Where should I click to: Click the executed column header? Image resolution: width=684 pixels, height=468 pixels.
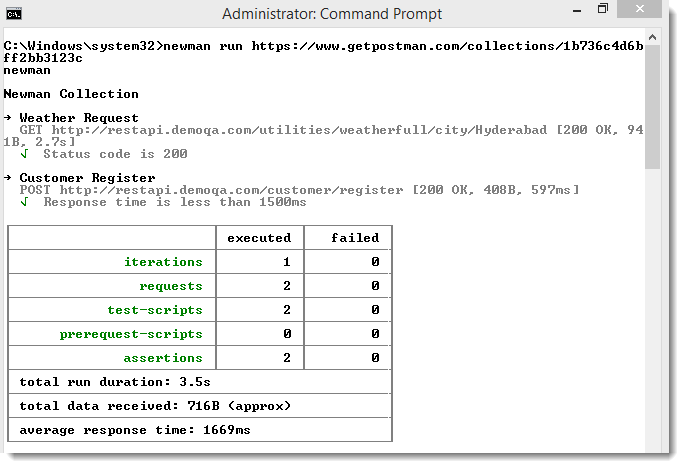[259, 238]
